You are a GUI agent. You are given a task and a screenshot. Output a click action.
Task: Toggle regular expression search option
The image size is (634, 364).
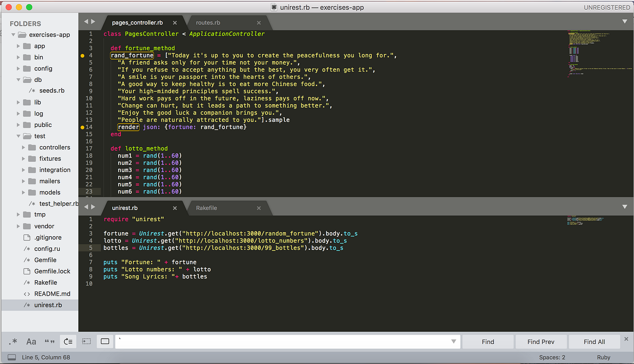pos(13,342)
